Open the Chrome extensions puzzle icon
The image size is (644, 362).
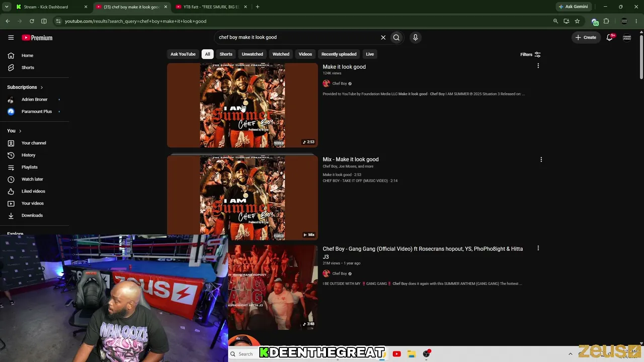(606, 21)
